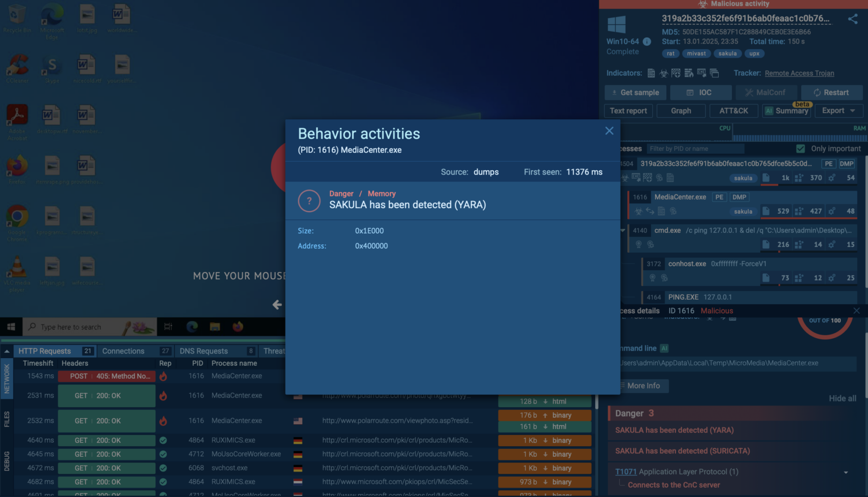Click the circular risk score gauge
This screenshot has width=868, height=497.
coord(825,327)
